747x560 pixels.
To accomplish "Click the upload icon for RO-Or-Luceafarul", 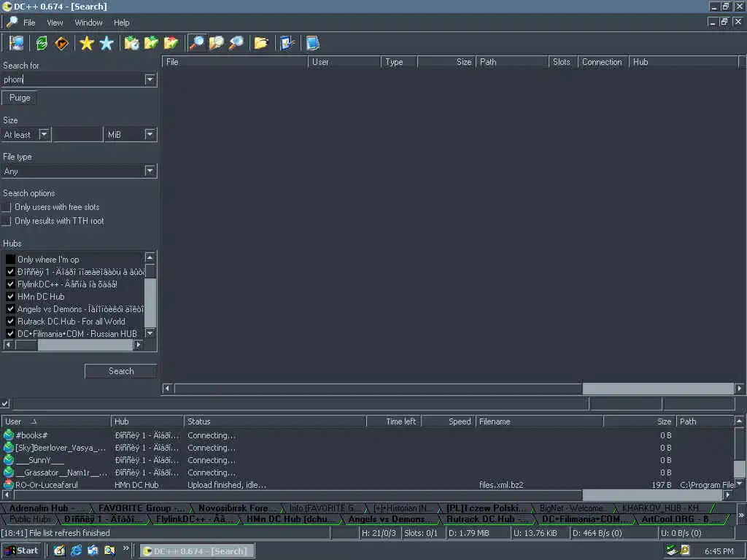I will [x=9, y=484].
